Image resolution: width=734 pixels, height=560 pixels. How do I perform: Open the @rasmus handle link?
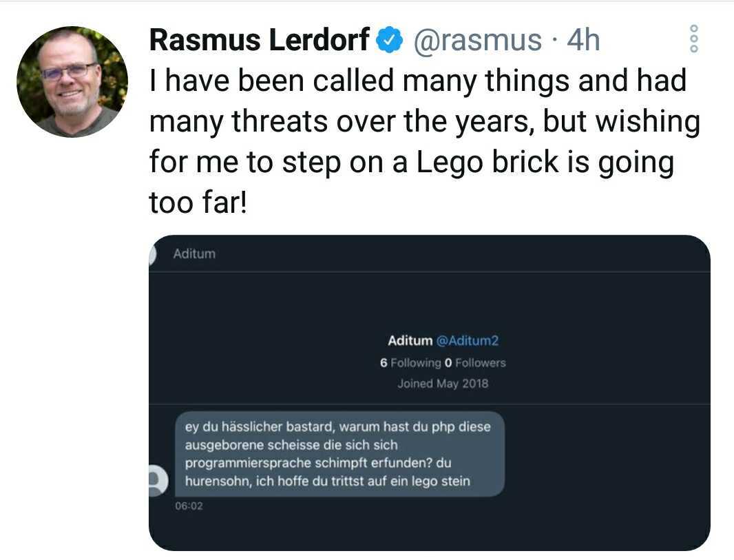click(476, 41)
